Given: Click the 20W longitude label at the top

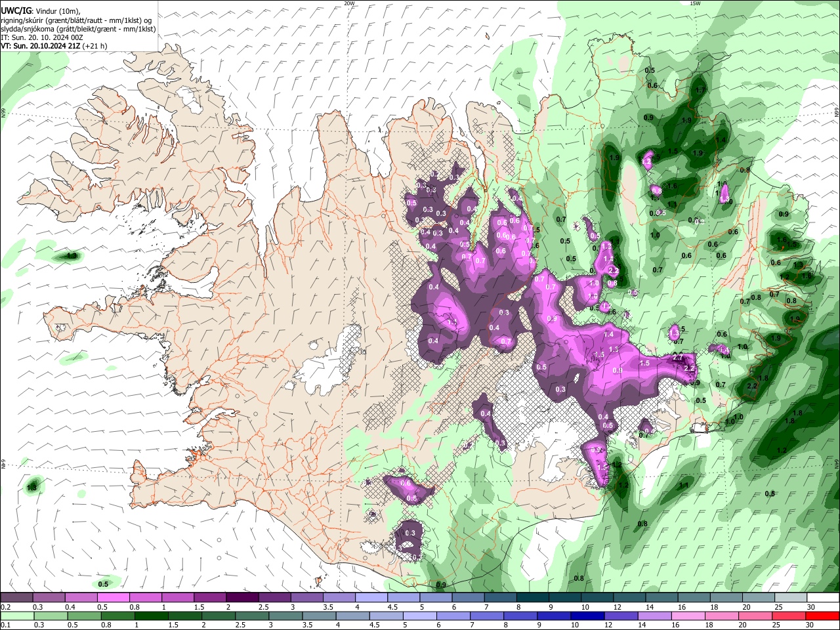Looking at the screenshot, I should coord(349,3).
